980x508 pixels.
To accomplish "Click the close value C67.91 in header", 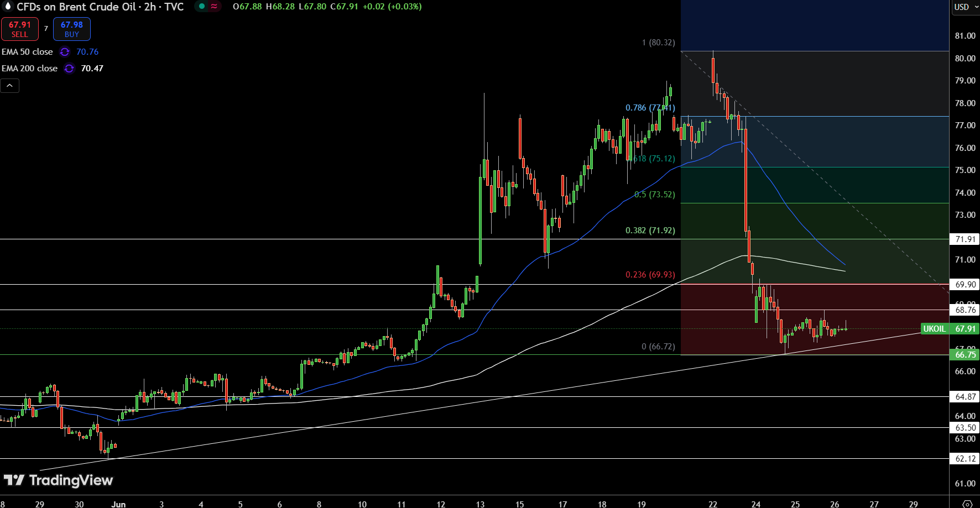I will pyautogui.click(x=344, y=7).
